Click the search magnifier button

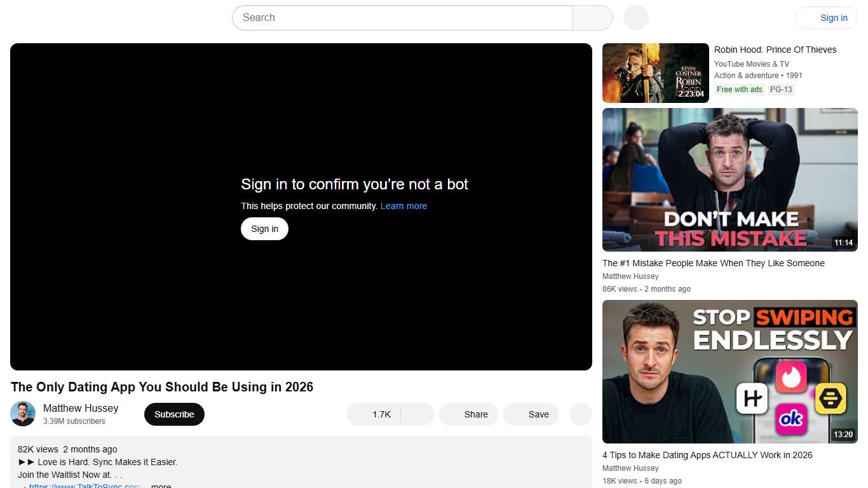click(x=592, y=17)
